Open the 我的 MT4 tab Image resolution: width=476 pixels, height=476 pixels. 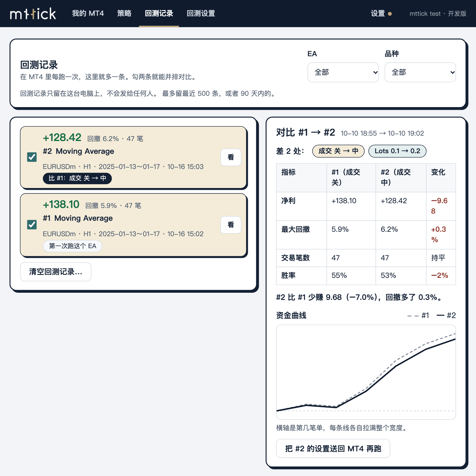coord(88,13)
